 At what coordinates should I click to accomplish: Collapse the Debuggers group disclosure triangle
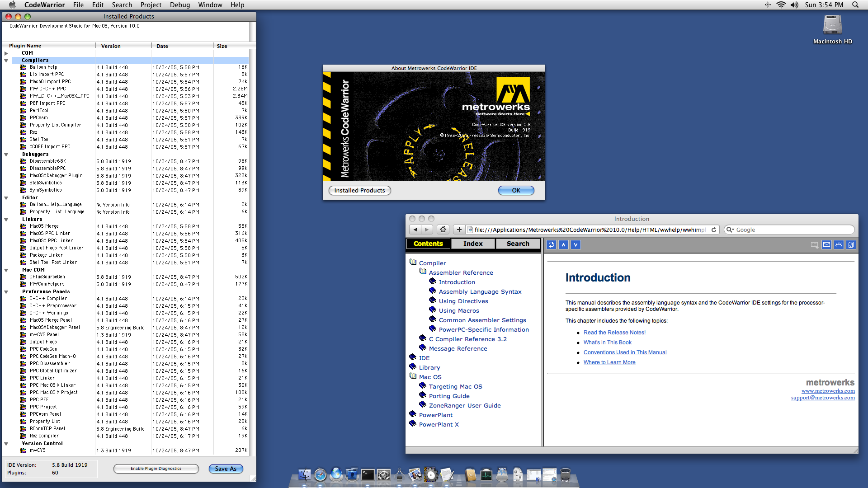(x=6, y=154)
